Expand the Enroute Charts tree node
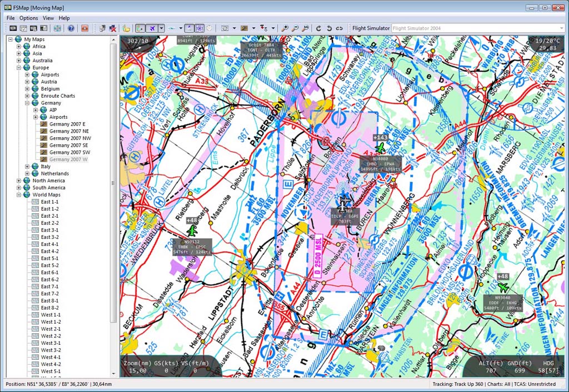Image resolution: width=569 pixels, height=392 pixels. coord(27,96)
